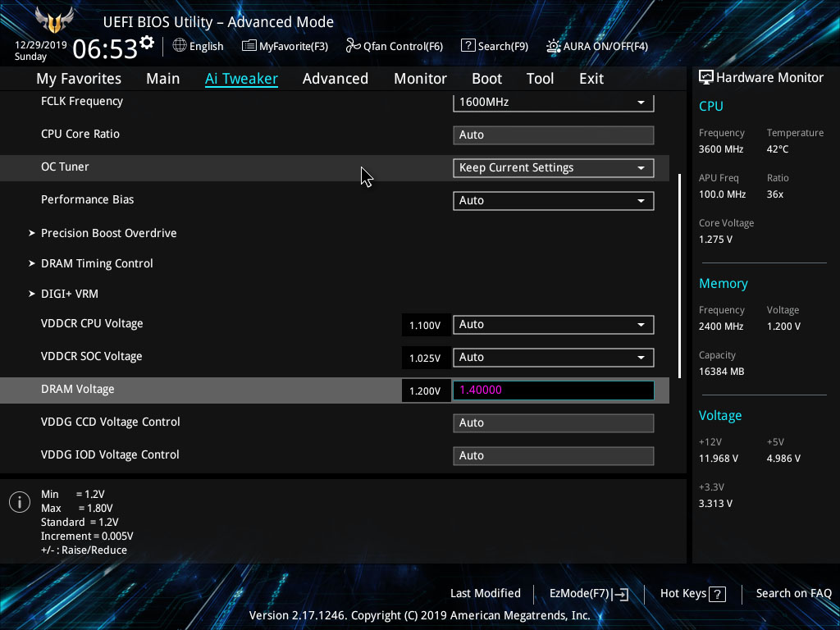Open the Tool tab
This screenshot has height=630, width=840.
click(540, 79)
